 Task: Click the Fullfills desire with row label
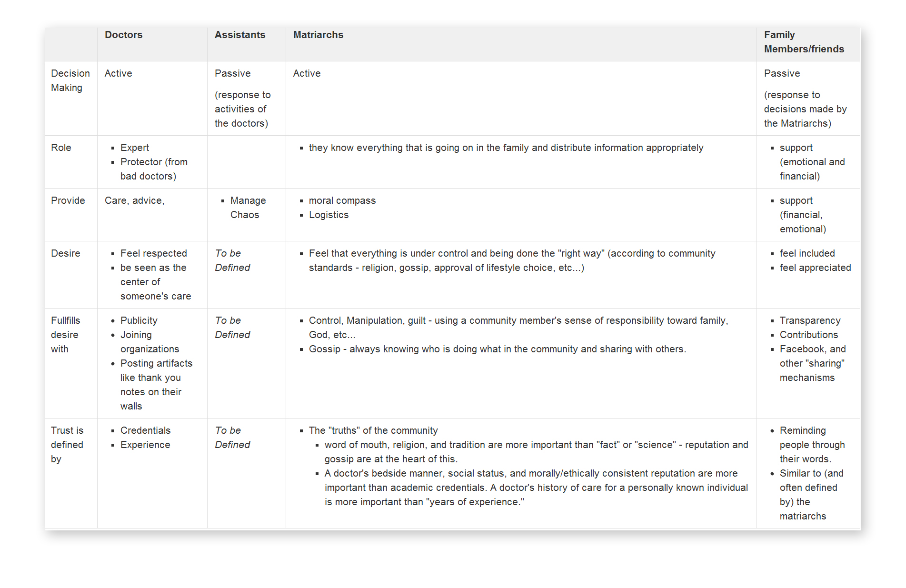pos(65,335)
